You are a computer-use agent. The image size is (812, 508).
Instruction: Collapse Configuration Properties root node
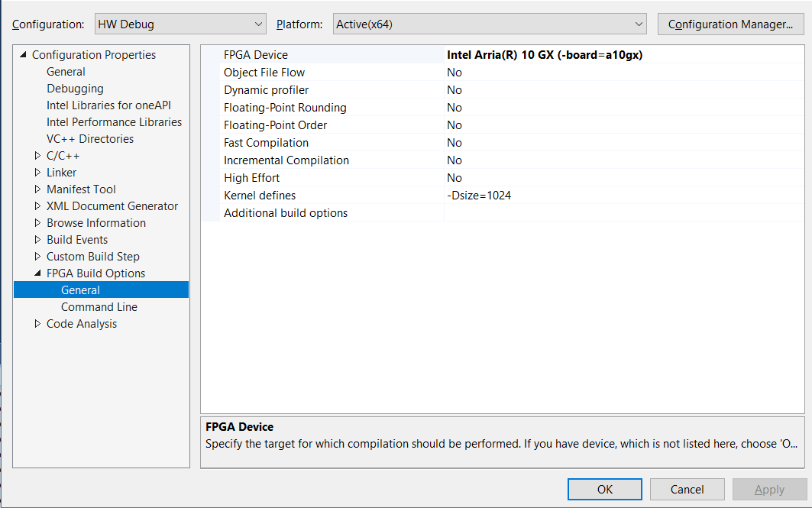click(24, 55)
